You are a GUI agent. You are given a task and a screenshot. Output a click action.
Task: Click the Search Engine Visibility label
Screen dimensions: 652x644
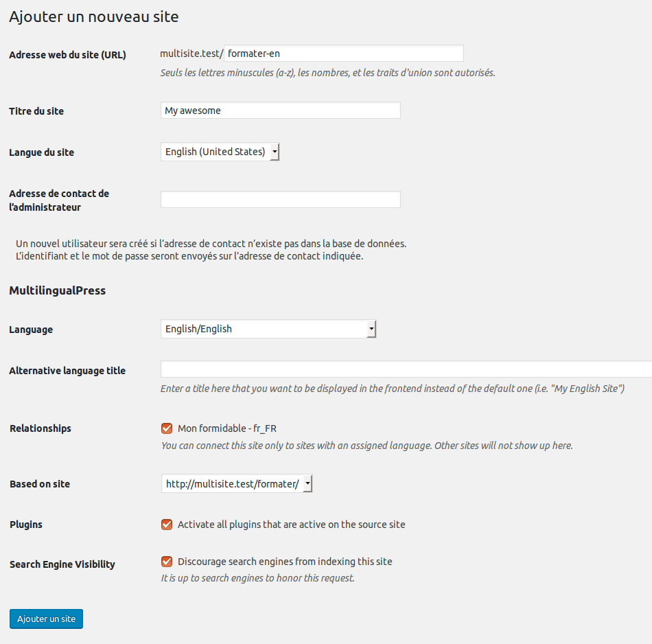click(62, 564)
